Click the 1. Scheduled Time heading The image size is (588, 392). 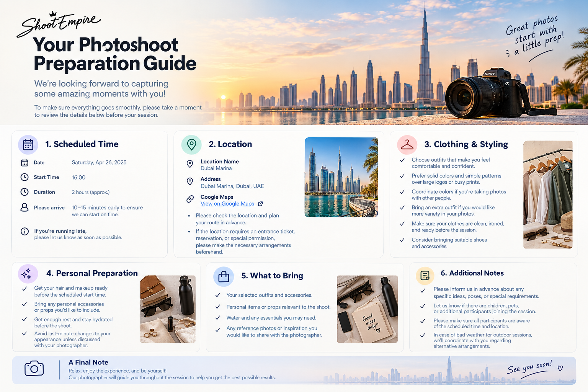82,144
